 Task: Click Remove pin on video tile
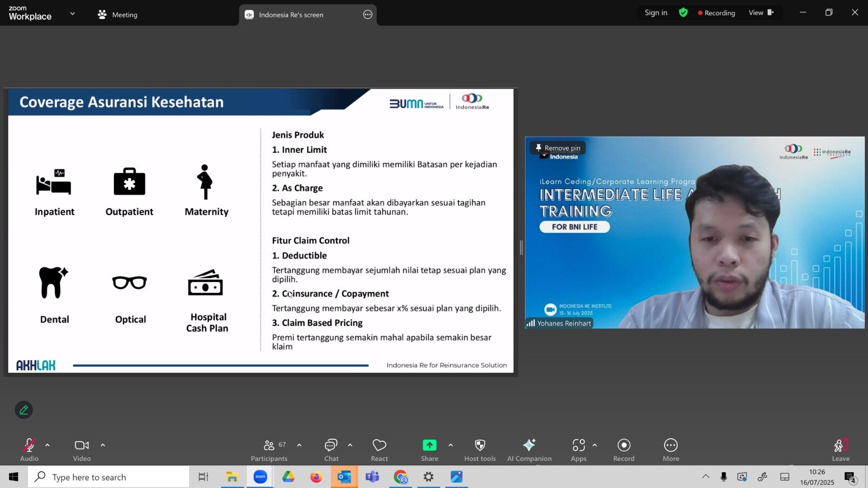(558, 148)
